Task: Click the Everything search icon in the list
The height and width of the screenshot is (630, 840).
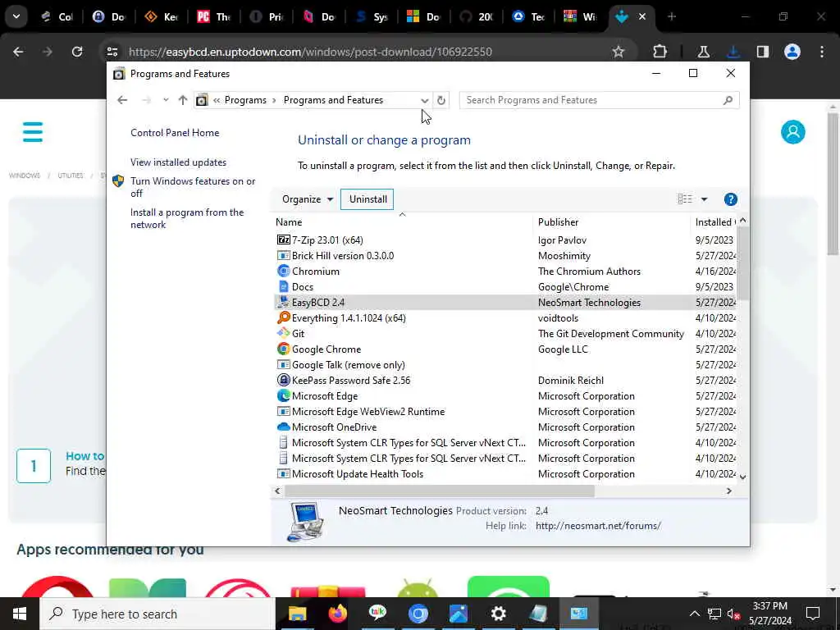Action: pos(283,317)
